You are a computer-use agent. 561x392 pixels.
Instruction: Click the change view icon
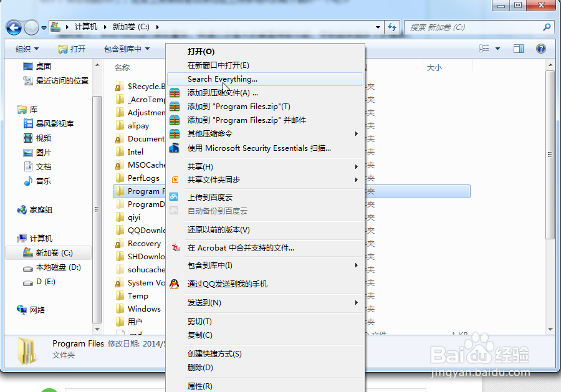(484, 49)
